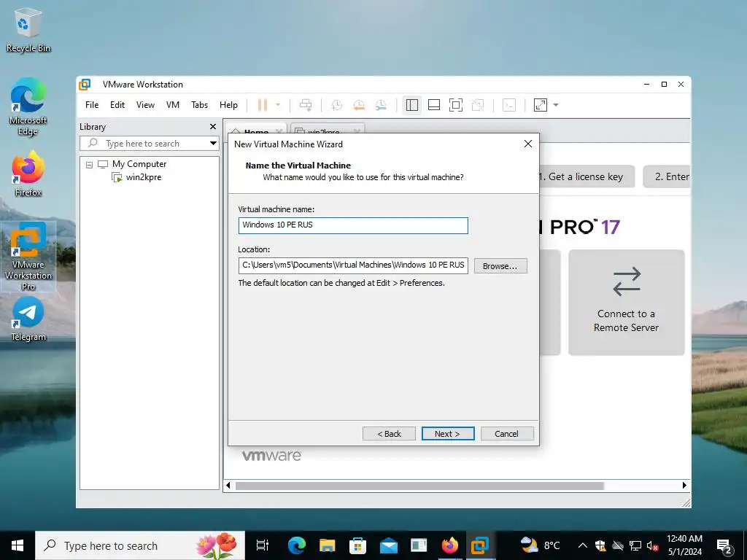
Task: Open Task View from the taskbar
Action: 263,545
